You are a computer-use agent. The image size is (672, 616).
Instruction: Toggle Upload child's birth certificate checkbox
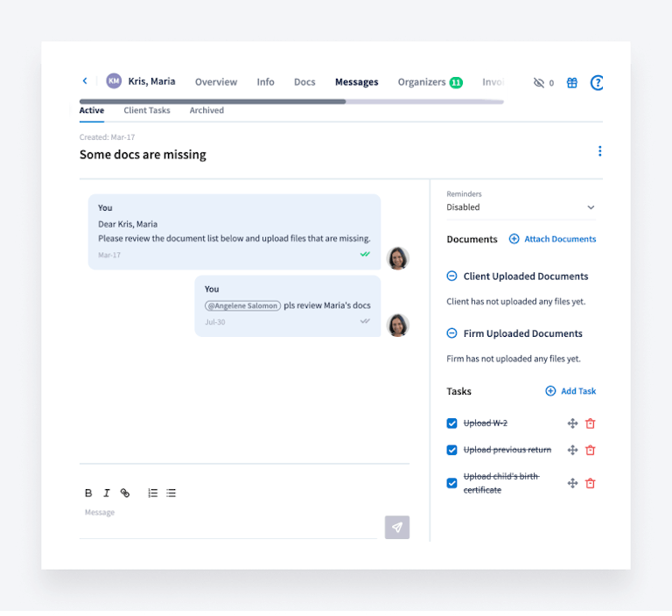click(x=452, y=483)
